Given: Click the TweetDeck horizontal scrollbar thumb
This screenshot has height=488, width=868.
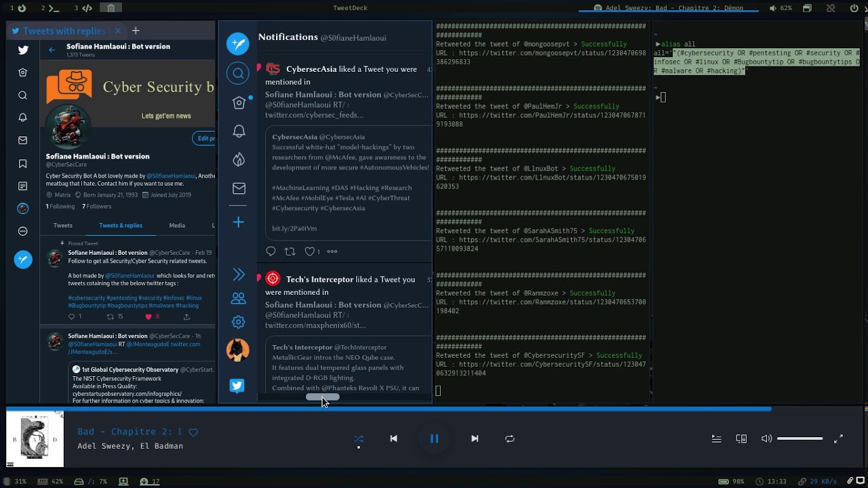Looking at the screenshot, I should [x=323, y=397].
